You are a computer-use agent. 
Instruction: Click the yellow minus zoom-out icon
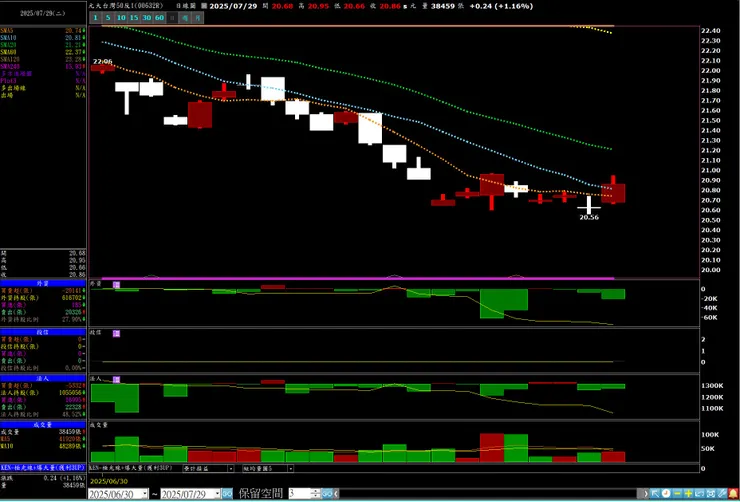click(x=677, y=494)
